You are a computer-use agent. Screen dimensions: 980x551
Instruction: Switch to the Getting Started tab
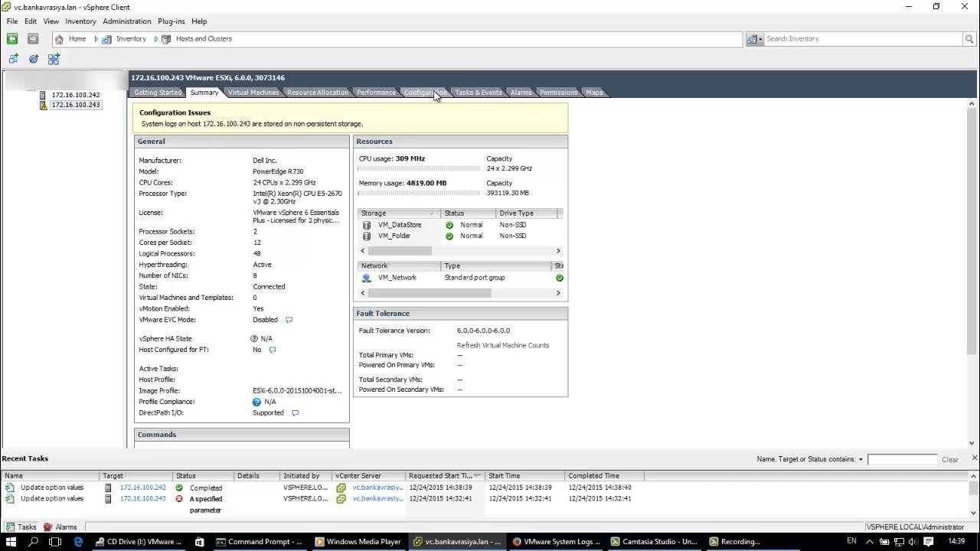(x=158, y=93)
